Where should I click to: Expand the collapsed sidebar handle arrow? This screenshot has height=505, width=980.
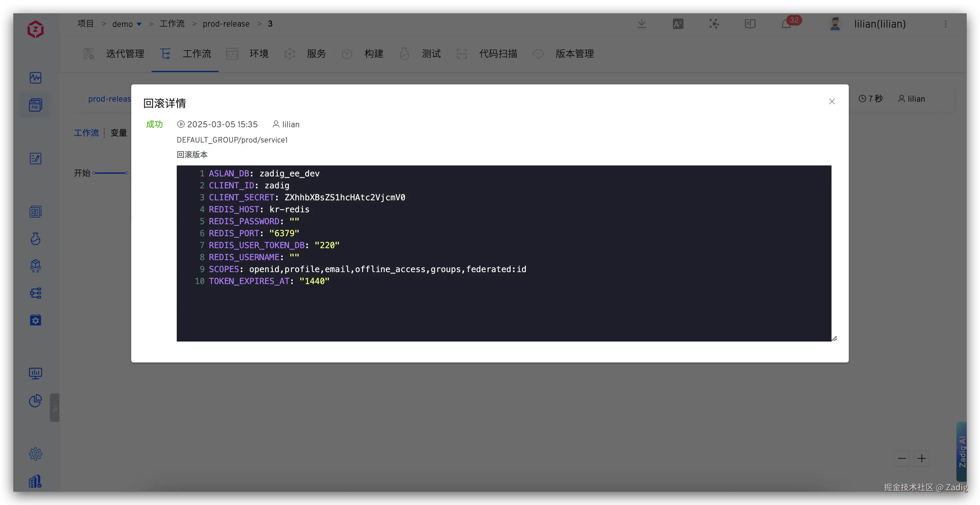coord(54,408)
